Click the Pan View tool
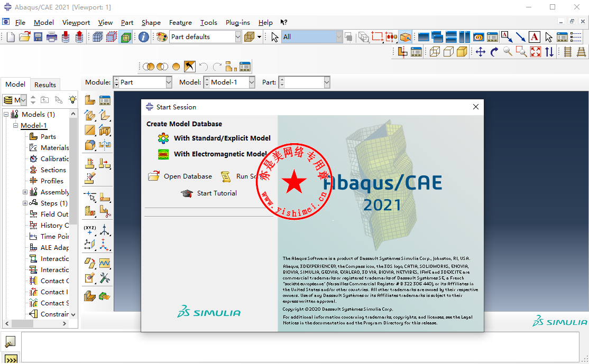Viewport: 589px width, 364px height. (x=481, y=52)
